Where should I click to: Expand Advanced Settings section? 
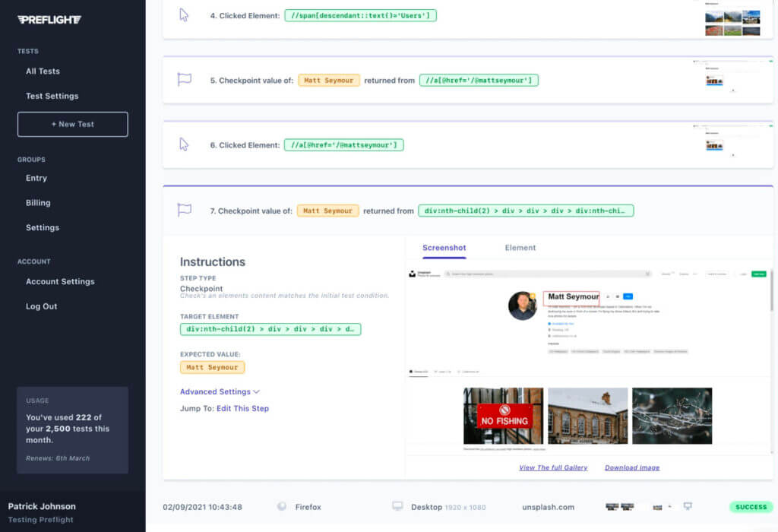coord(220,391)
